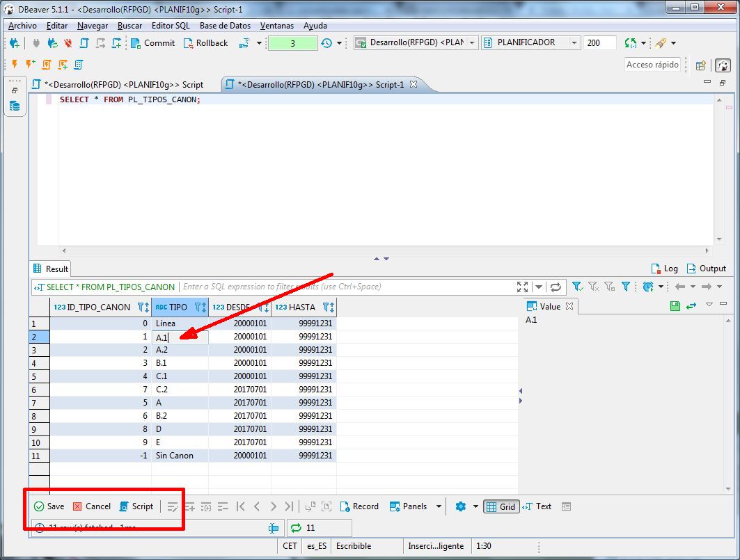Open the Editor SQL menu
The image size is (740, 560).
171,26
